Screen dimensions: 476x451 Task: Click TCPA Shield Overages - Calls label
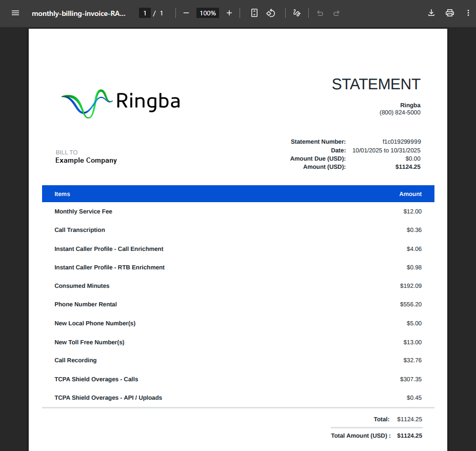pos(96,379)
